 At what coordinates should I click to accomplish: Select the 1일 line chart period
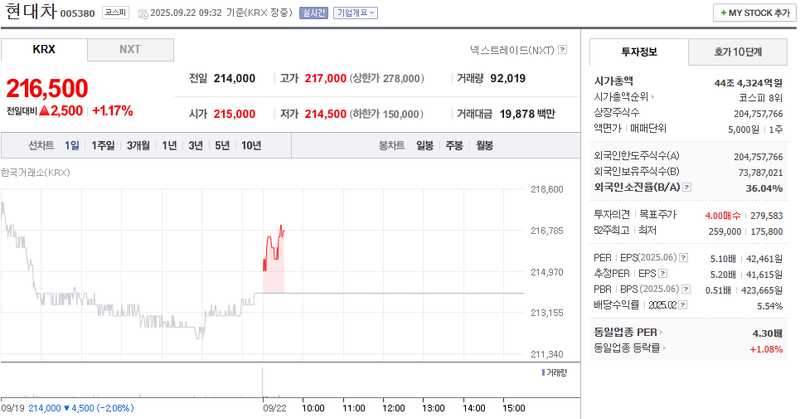71,145
